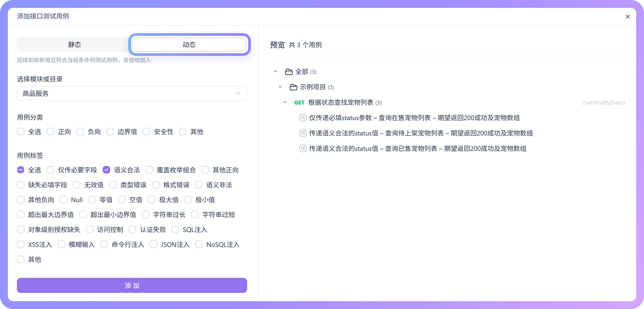Image resolution: width=644 pixels, height=309 pixels.
Task: Click the TC icon of the first test case
Action: [x=303, y=117]
